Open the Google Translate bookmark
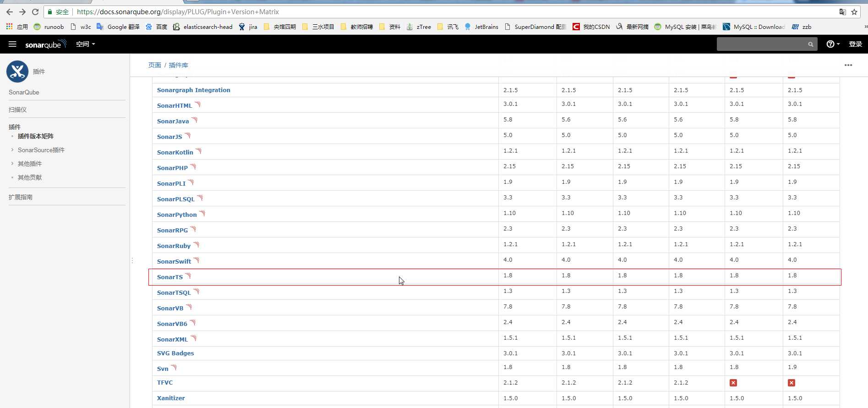This screenshot has width=868, height=408. (x=118, y=27)
